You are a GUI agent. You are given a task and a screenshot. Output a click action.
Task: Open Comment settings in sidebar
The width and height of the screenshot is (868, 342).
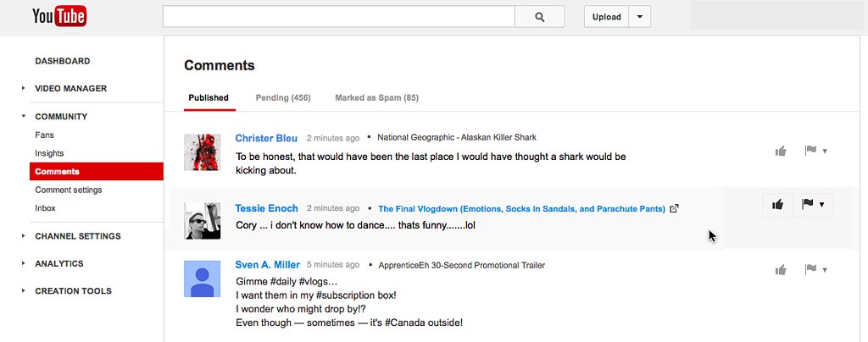(x=69, y=190)
